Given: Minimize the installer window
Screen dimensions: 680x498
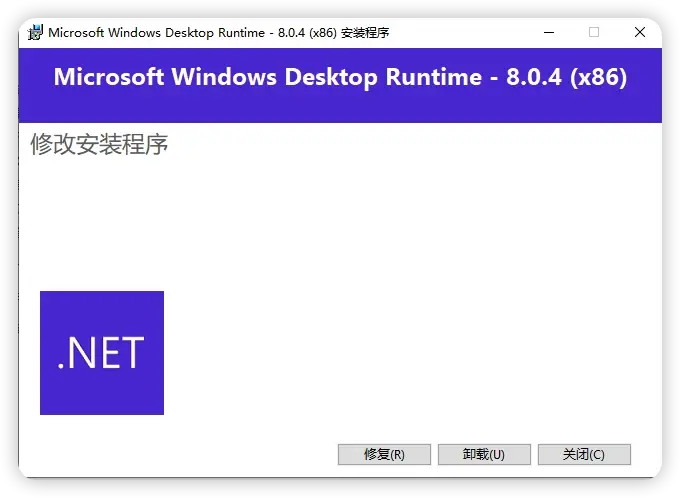Looking at the screenshot, I should (x=549, y=33).
